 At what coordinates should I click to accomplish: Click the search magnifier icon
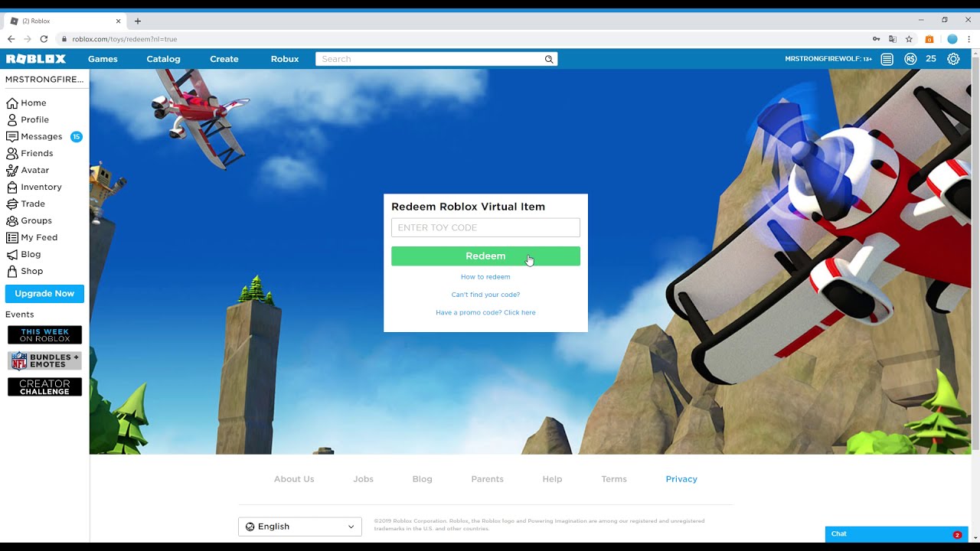click(549, 59)
